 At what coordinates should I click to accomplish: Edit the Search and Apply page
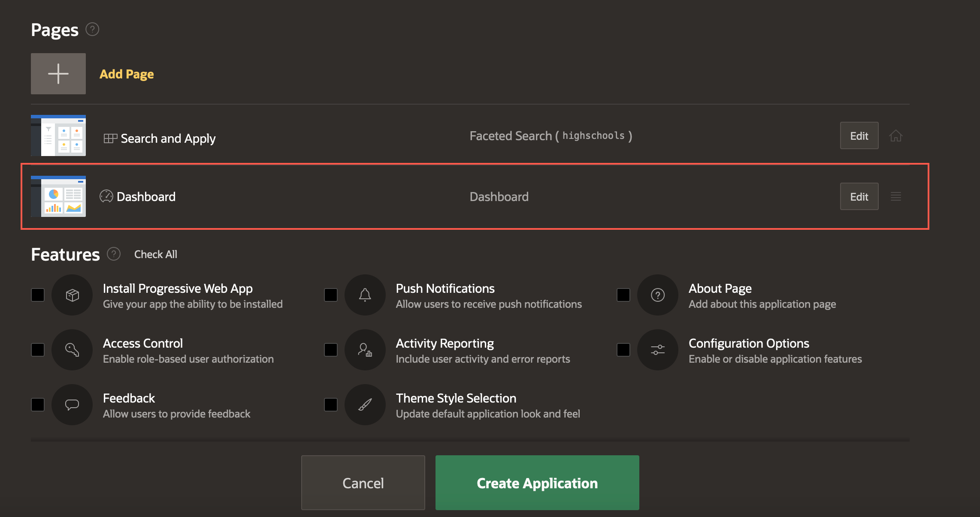859,136
